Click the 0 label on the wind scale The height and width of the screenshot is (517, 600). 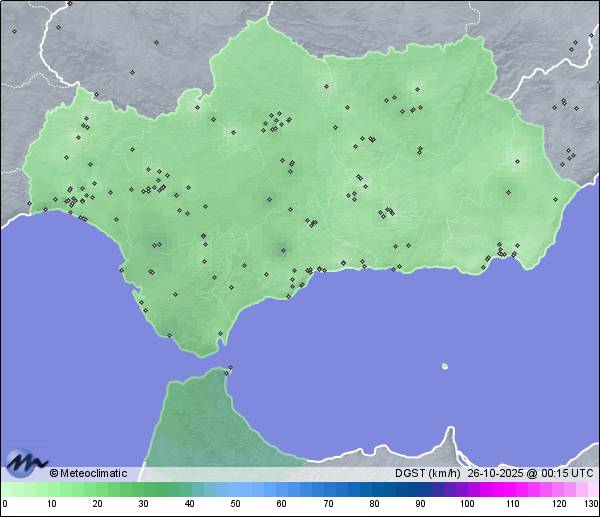5,504
